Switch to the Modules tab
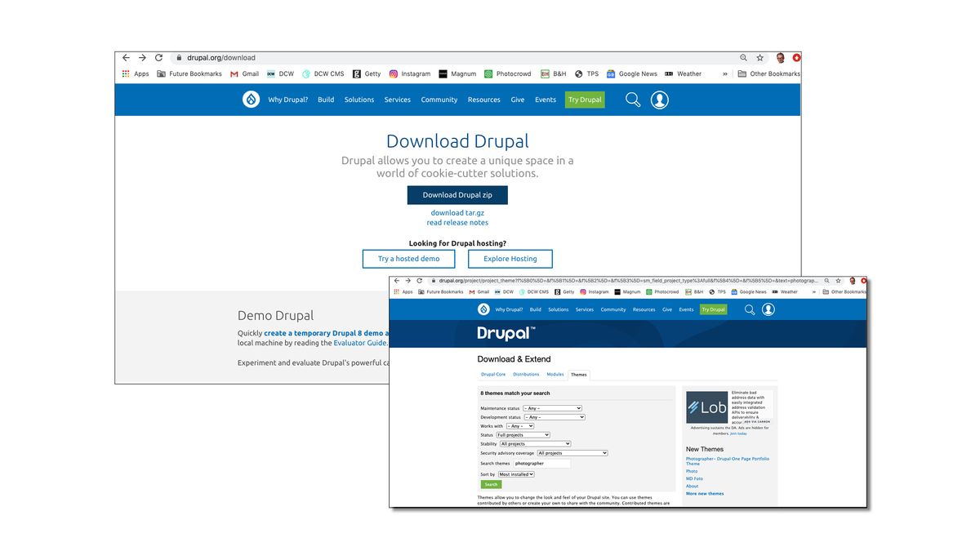Screen dimensions: 980x551 [x=555, y=375]
